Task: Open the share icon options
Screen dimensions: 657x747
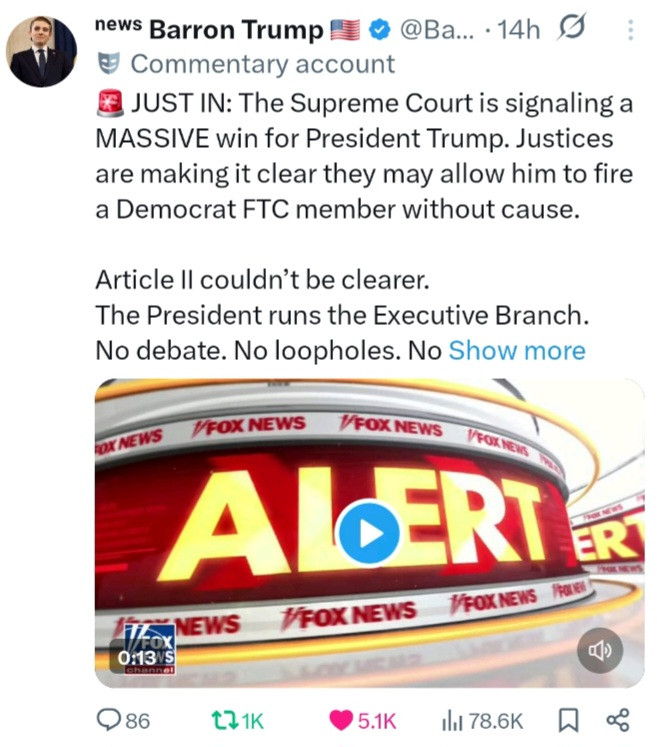Action: (x=618, y=720)
